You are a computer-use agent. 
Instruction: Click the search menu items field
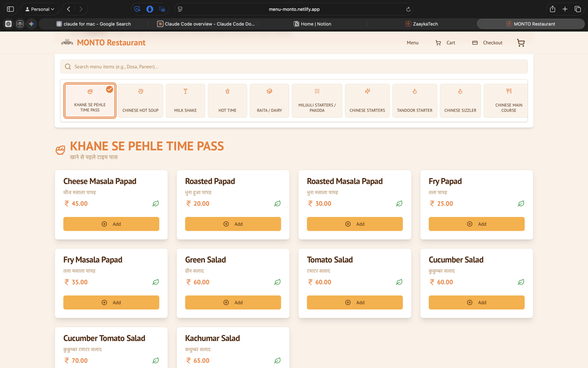(x=294, y=67)
